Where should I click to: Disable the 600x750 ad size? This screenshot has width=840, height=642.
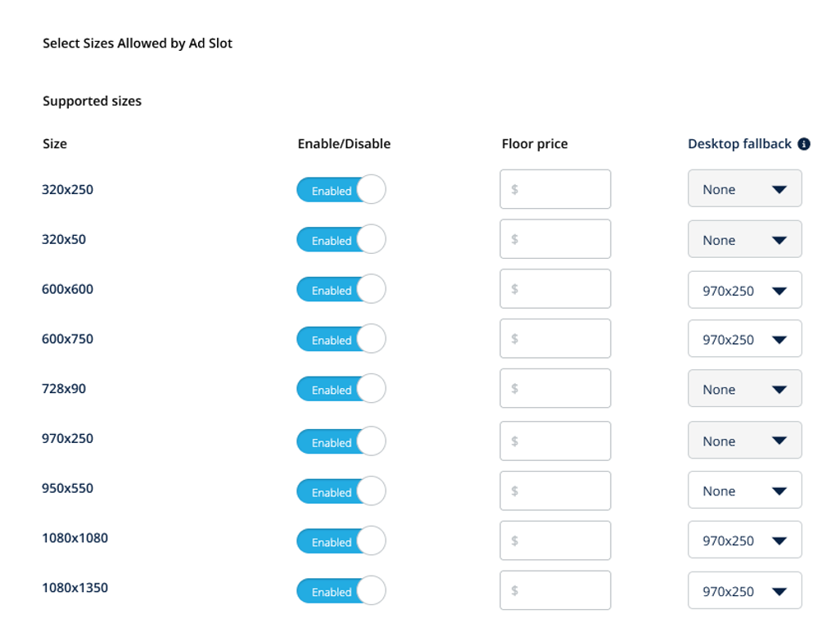click(341, 340)
